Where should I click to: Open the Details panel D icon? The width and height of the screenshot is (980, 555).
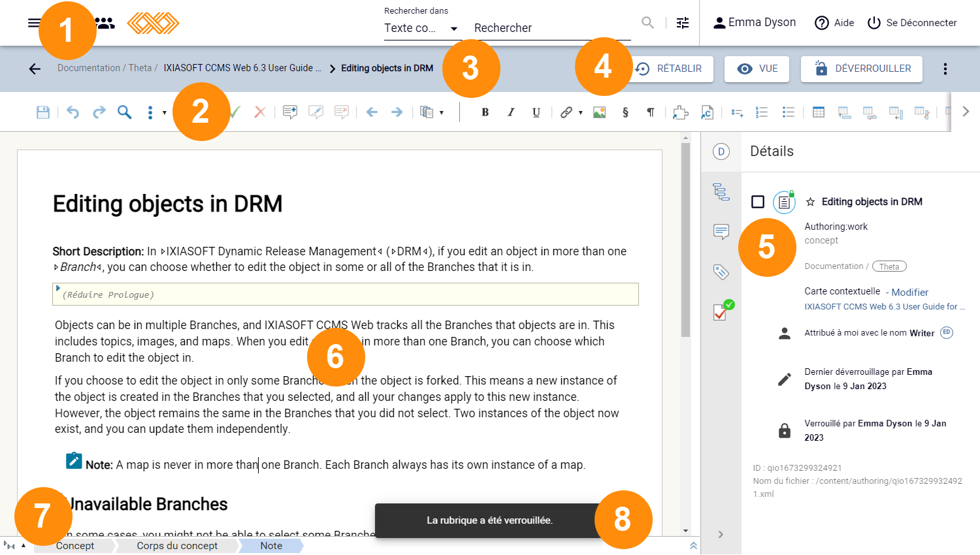tap(721, 151)
